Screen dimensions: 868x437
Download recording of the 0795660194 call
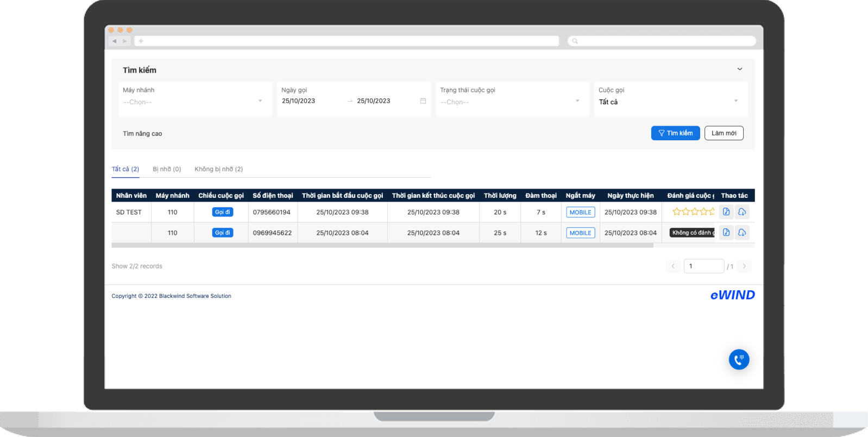coord(742,212)
